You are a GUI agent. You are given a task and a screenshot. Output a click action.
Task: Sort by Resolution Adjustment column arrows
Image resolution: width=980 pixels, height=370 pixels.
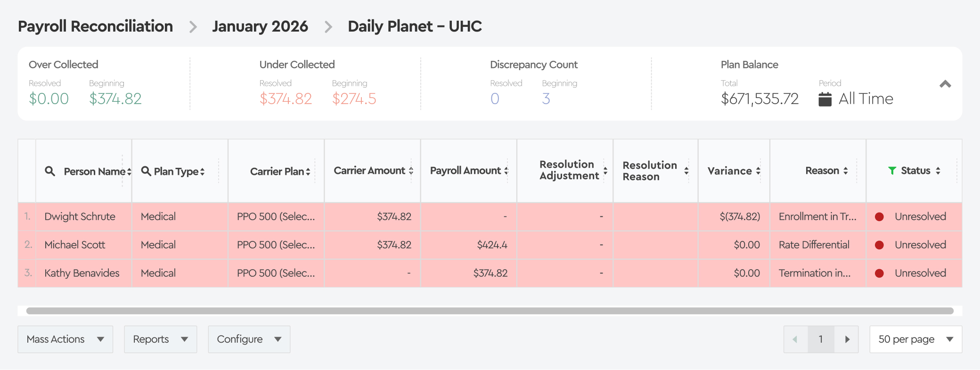[605, 171]
